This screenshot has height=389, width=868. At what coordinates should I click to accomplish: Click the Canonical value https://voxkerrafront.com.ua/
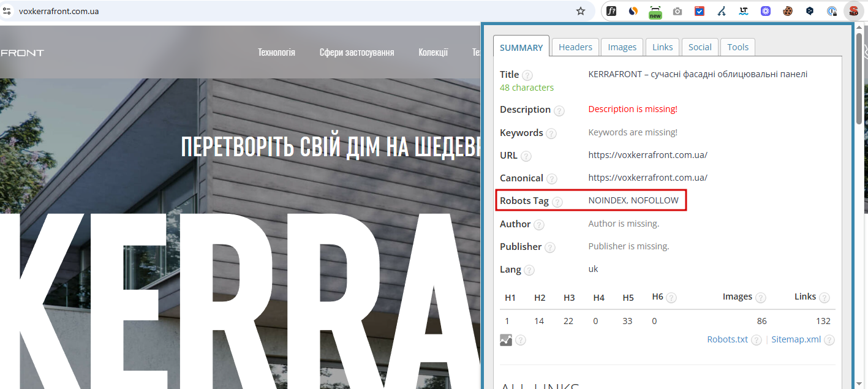[x=647, y=178]
